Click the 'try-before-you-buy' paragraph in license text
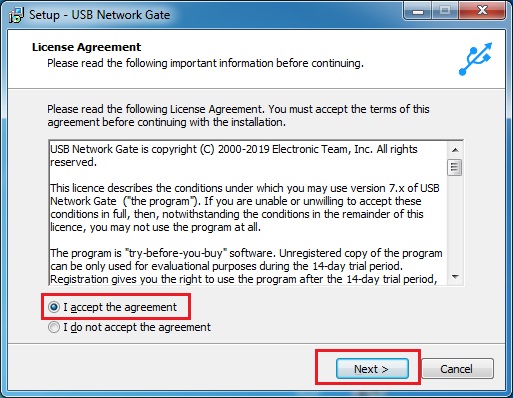Image resolution: width=513 pixels, height=398 pixels. click(246, 266)
